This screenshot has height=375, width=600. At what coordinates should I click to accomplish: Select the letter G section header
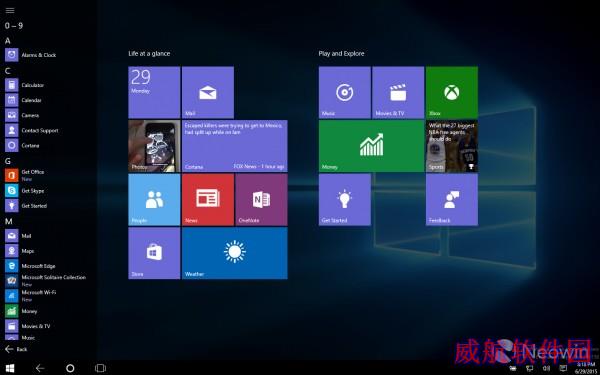(8, 161)
